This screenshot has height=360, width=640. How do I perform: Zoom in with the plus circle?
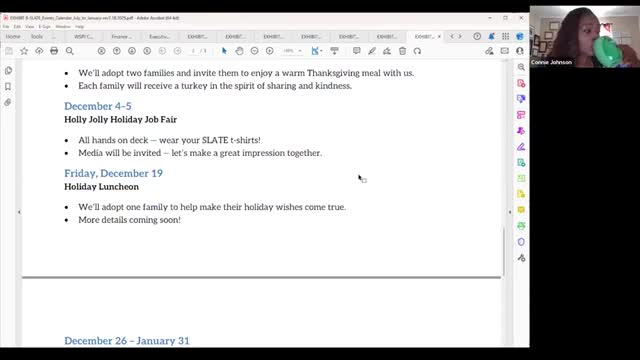coord(269,51)
